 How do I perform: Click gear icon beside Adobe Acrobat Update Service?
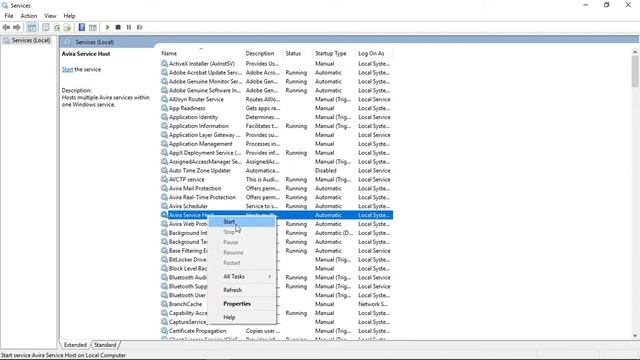(x=164, y=72)
